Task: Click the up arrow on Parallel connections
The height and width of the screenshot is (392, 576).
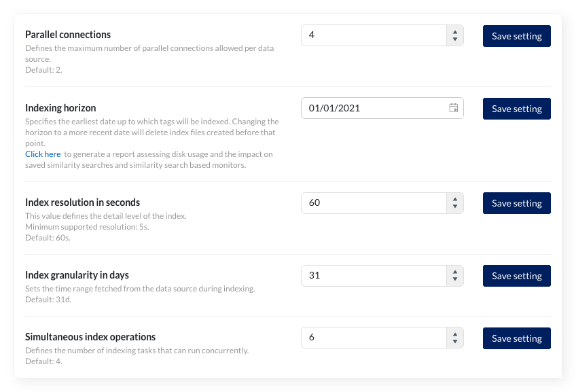Action: pyautogui.click(x=454, y=32)
